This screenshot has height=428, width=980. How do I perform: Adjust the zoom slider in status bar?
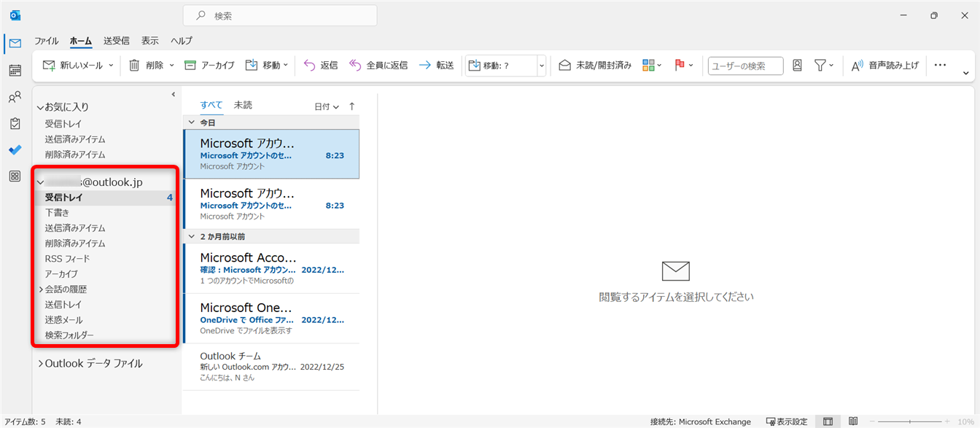click(x=910, y=421)
